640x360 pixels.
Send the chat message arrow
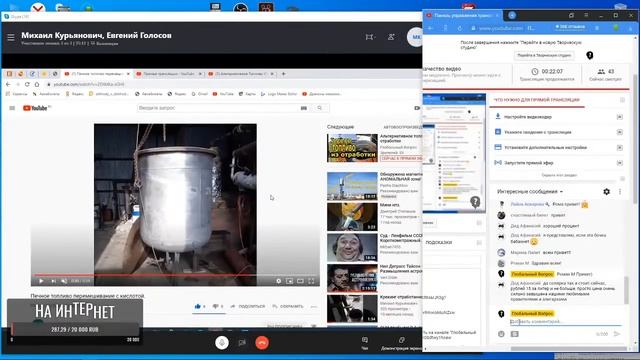pos(617,334)
